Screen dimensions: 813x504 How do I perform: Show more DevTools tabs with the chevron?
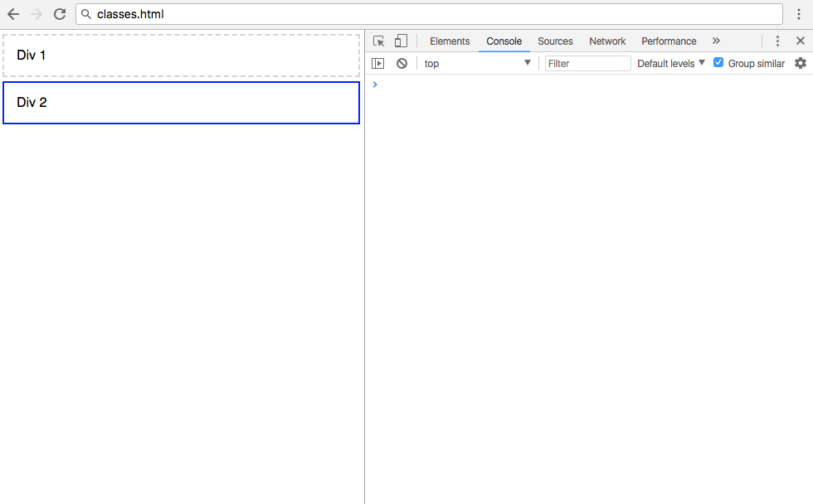(x=716, y=41)
